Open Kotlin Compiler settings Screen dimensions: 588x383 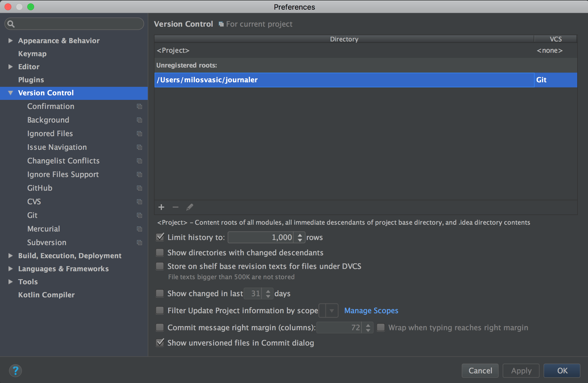[46, 295]
